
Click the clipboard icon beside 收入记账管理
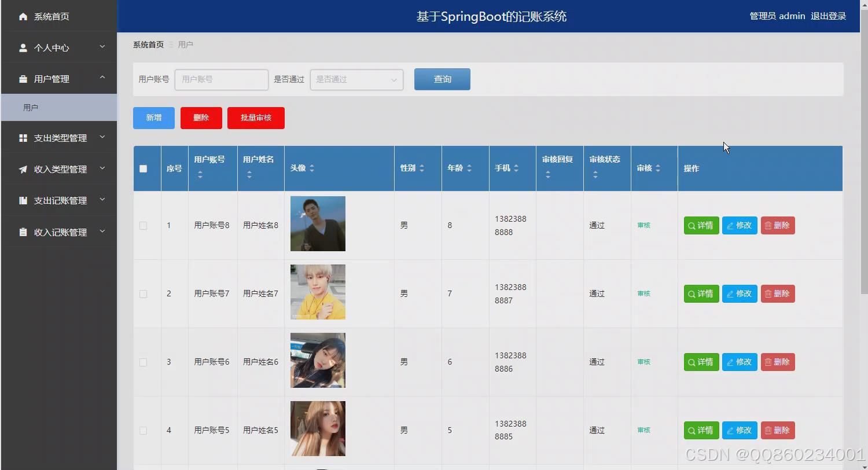point(23,232)
